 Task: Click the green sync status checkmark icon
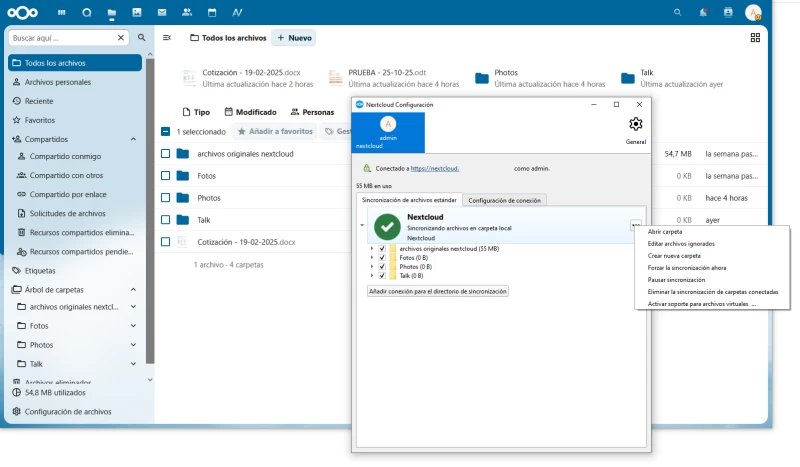click(x=387, y=227)
